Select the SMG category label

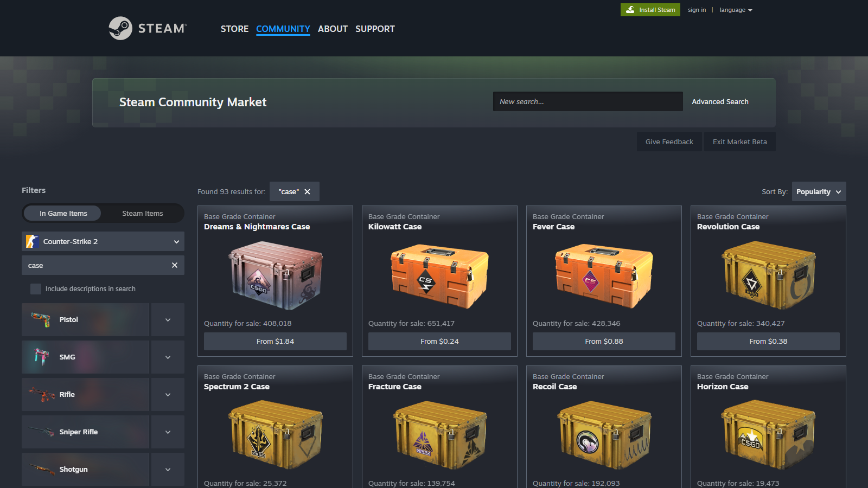(x=67, y=357)
